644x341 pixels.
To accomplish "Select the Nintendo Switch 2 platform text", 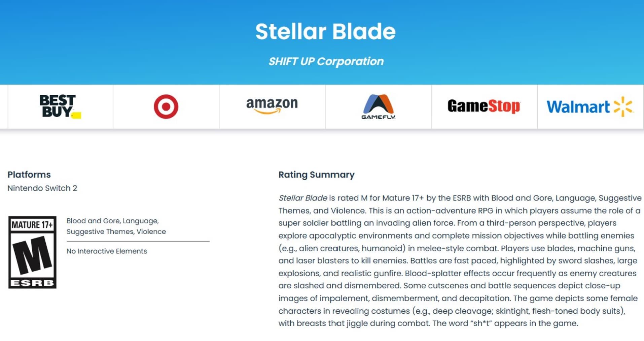I will pyautogui.click(x=42, y=188).
